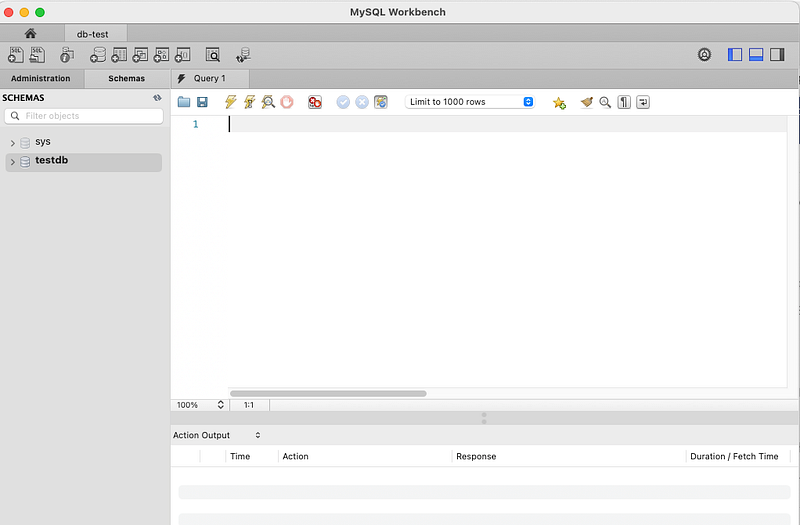Save the script to file

[203, 102]
